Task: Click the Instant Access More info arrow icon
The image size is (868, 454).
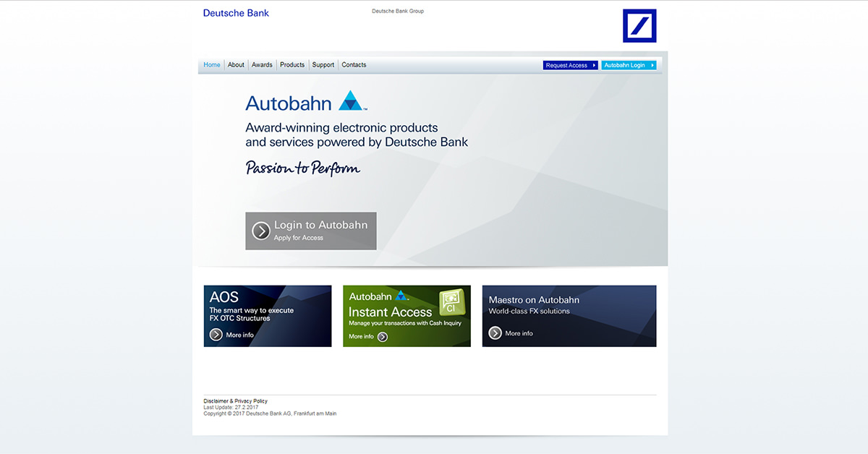Action: pyautogui.click(x=383, y=337)
